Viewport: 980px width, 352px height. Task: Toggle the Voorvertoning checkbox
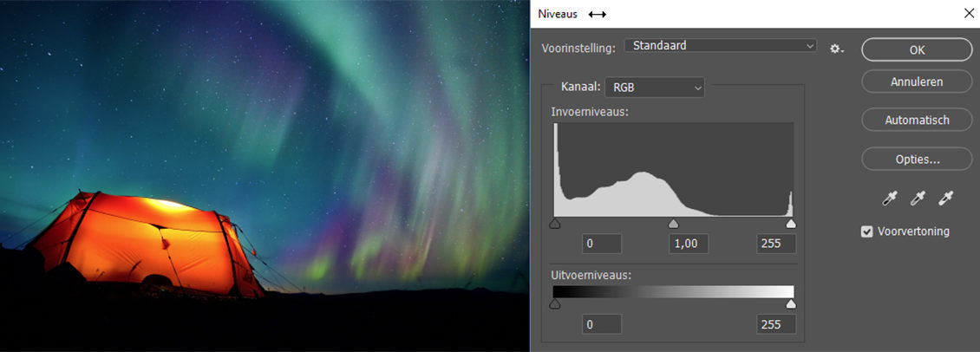click(867, 232)
